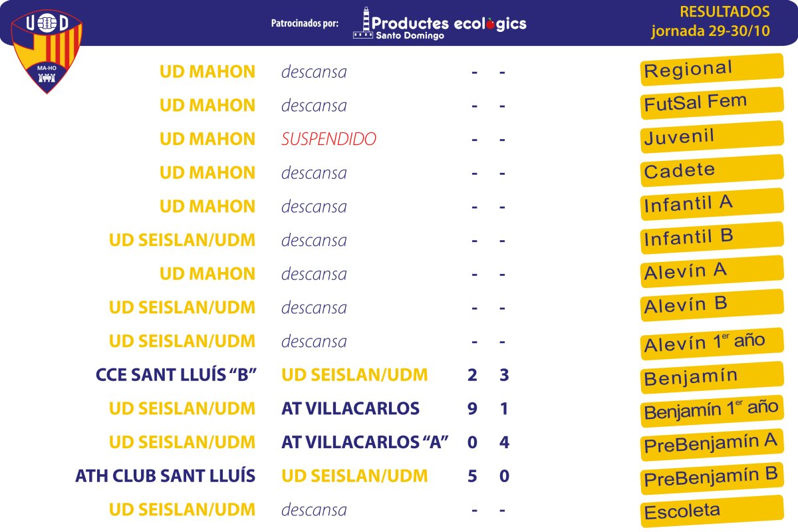Choose the Cadete category tag

[x=712, y=170]
